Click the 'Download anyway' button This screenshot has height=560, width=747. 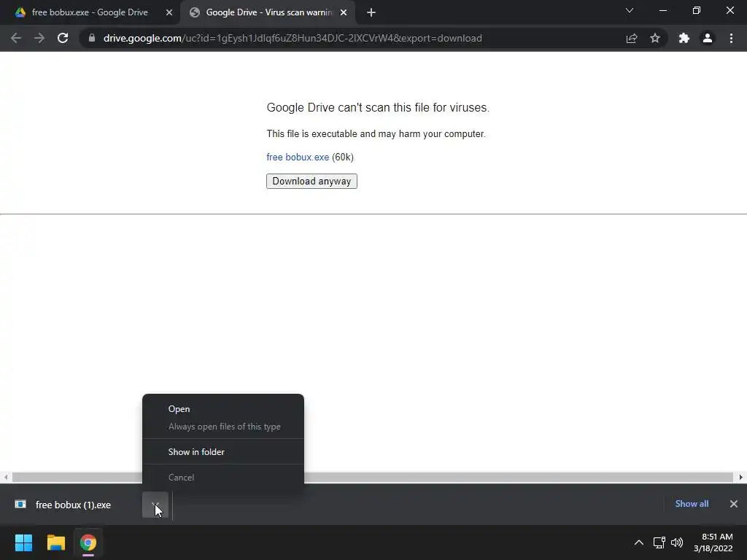point(311,181)
